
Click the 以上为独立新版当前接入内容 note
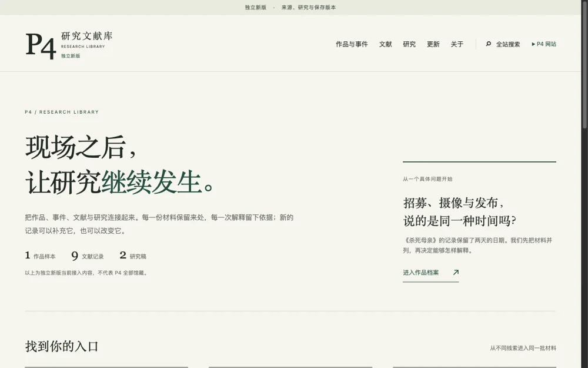click(86, 273)
